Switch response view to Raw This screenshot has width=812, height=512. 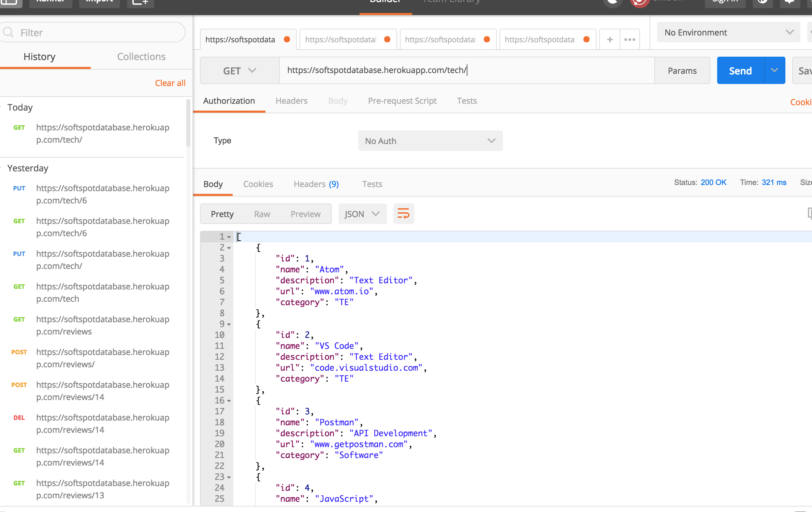(262, 214)
